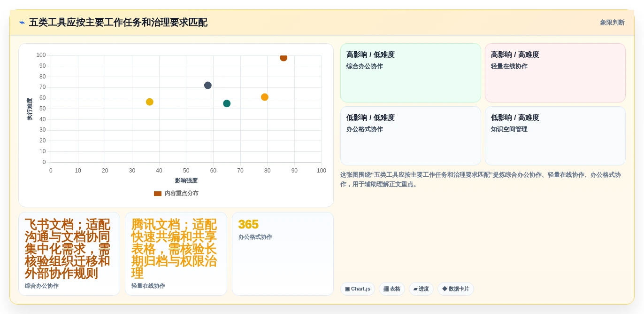
Task: Click the 象限判断 label in header
Action: tap(612, 23)
